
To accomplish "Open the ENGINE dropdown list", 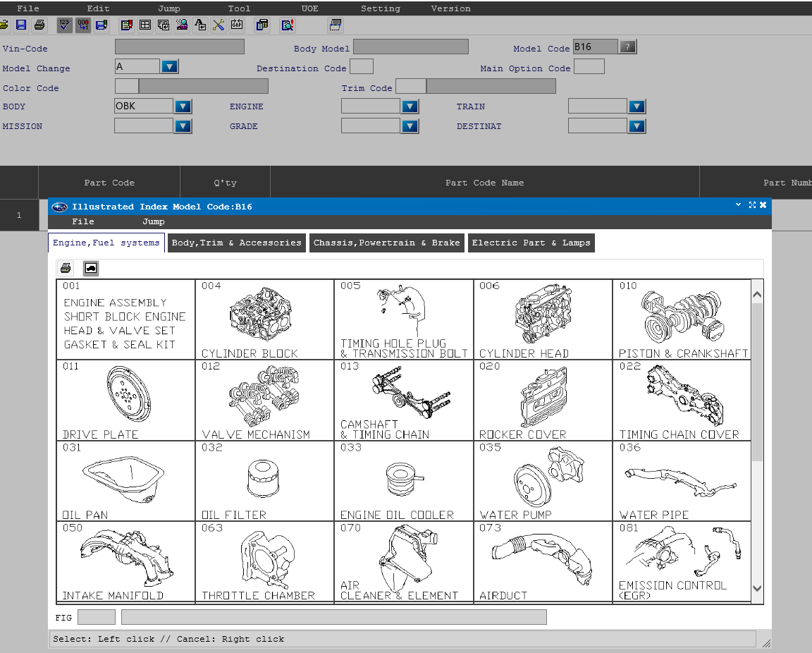I will 410,106.
